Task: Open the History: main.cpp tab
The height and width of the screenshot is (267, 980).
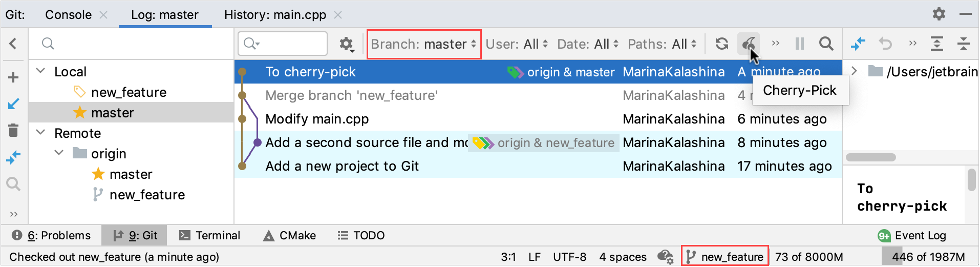Action: (275, 15)
